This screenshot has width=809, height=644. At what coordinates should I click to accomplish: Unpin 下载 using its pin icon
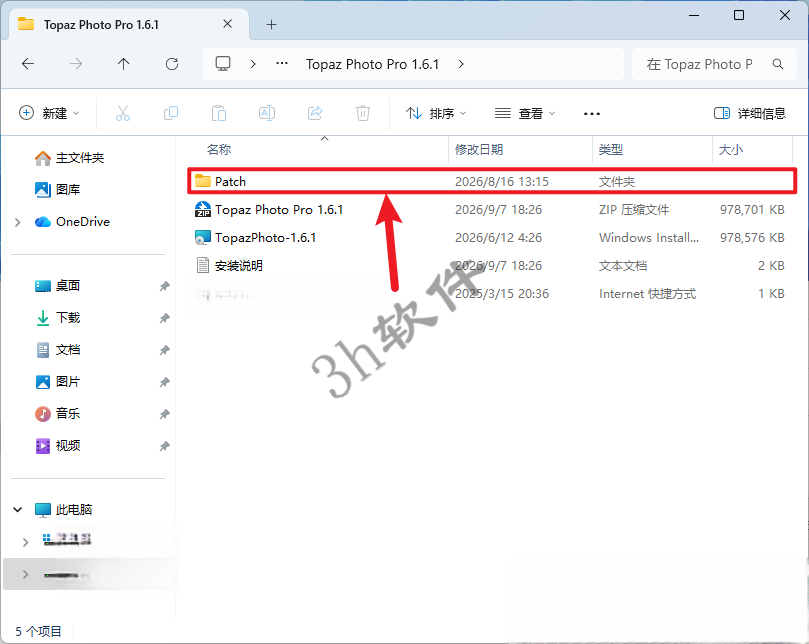click(164, 318)
